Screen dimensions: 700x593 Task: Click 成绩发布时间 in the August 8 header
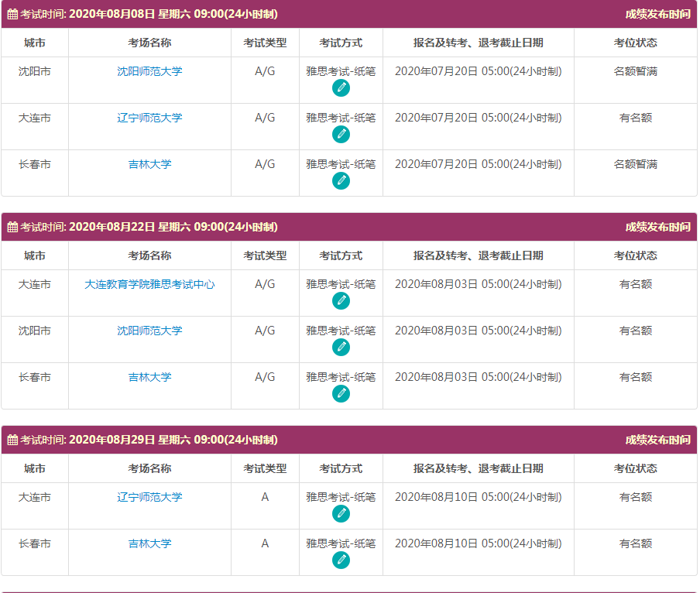pos(657,14)
